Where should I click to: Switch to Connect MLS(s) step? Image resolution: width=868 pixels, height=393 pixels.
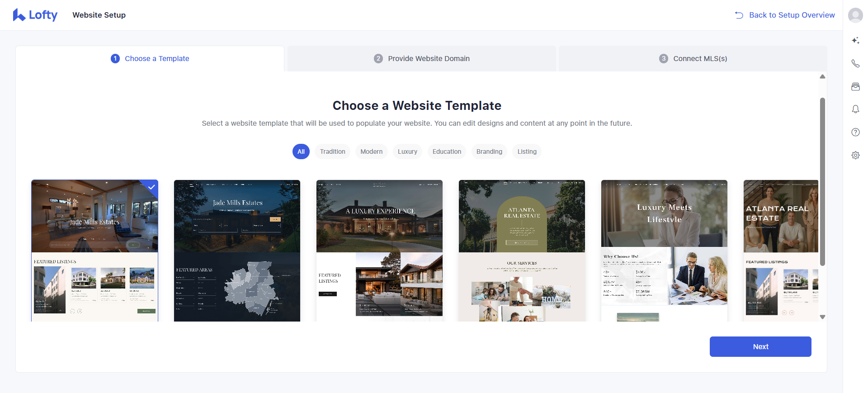[x=693, y=59]
